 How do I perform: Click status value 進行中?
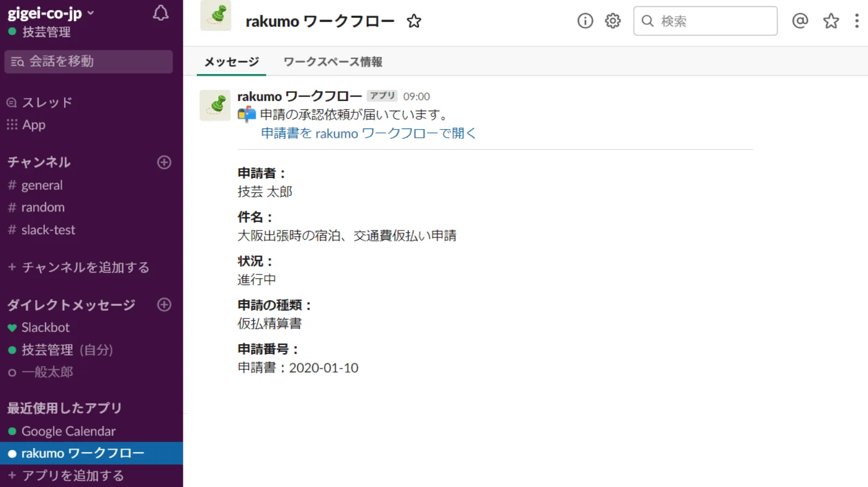tap(257, 280)
